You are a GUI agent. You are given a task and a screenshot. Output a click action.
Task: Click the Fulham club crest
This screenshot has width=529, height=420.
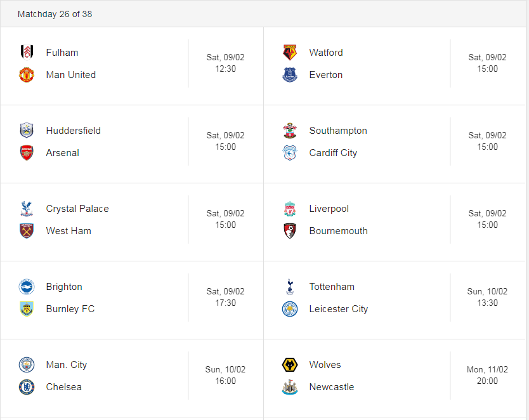[27, 52]
